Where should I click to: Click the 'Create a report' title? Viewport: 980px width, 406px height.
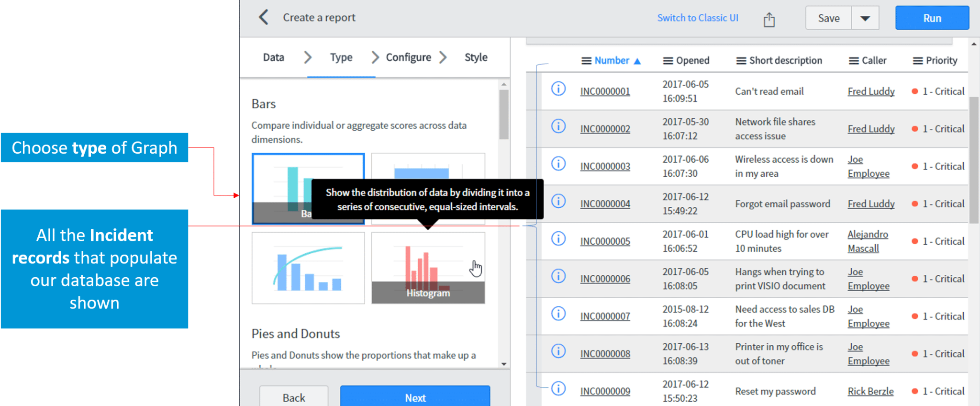click(x=319, y=18)
